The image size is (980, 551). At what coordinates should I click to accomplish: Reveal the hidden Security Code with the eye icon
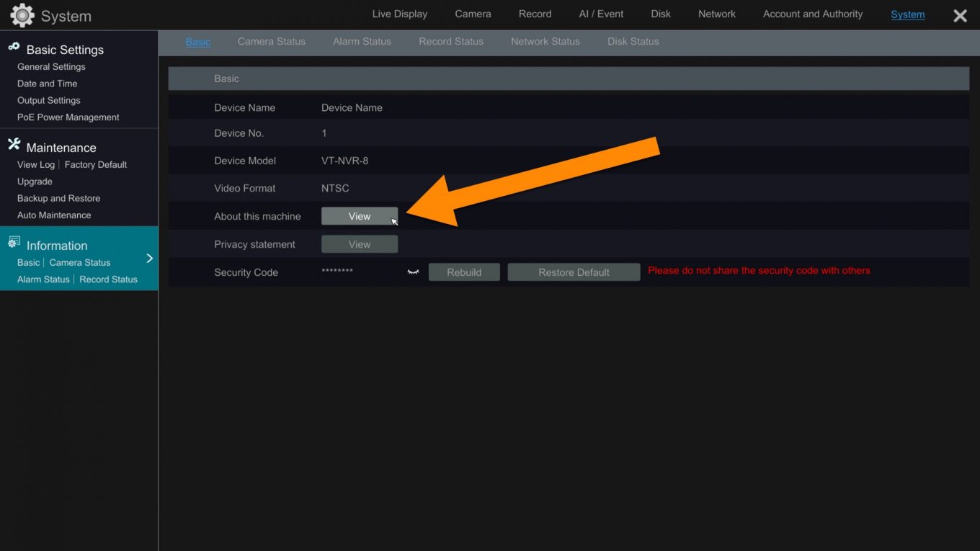coord(412,272)
